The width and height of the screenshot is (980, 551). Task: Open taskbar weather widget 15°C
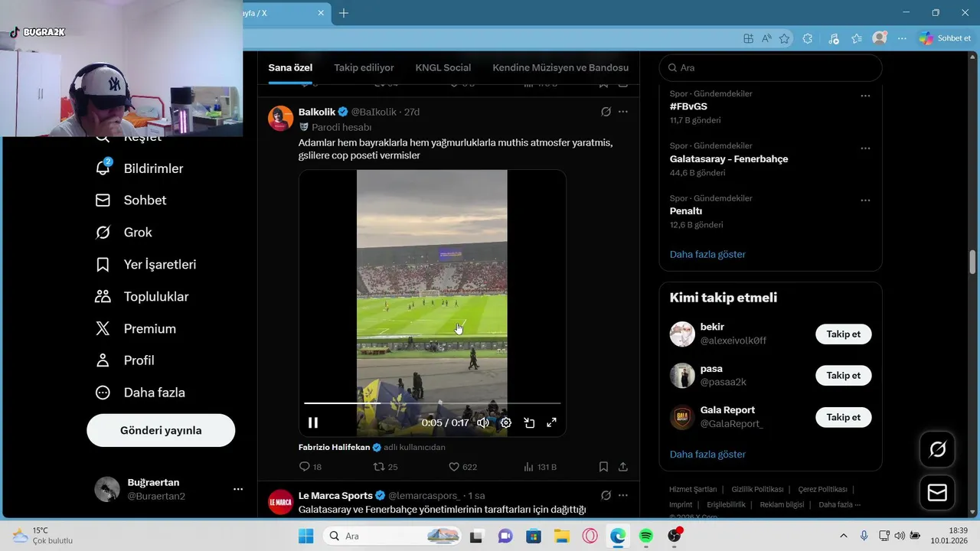coord(43,536)
